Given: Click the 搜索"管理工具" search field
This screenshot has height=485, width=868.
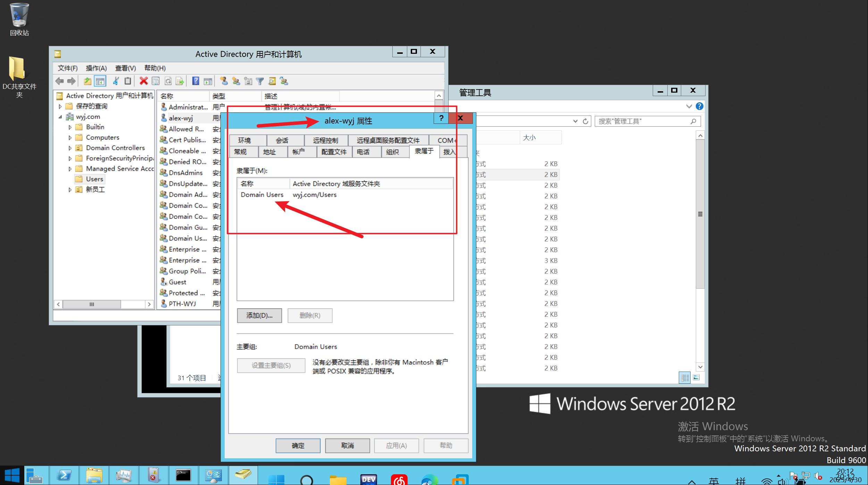Looking at the screenshot, I should 643,121.
